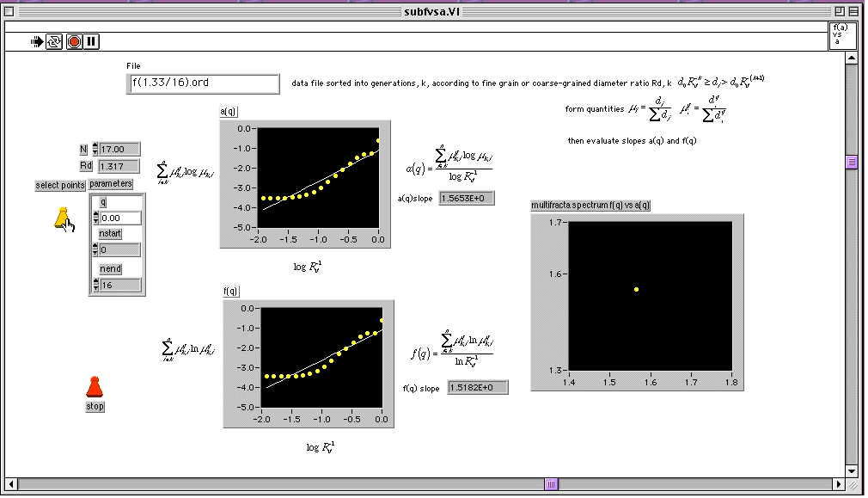Viewport: 868px width, 498px height.
Task: Click the N value stepper arrows
Action: coord(95,149)
